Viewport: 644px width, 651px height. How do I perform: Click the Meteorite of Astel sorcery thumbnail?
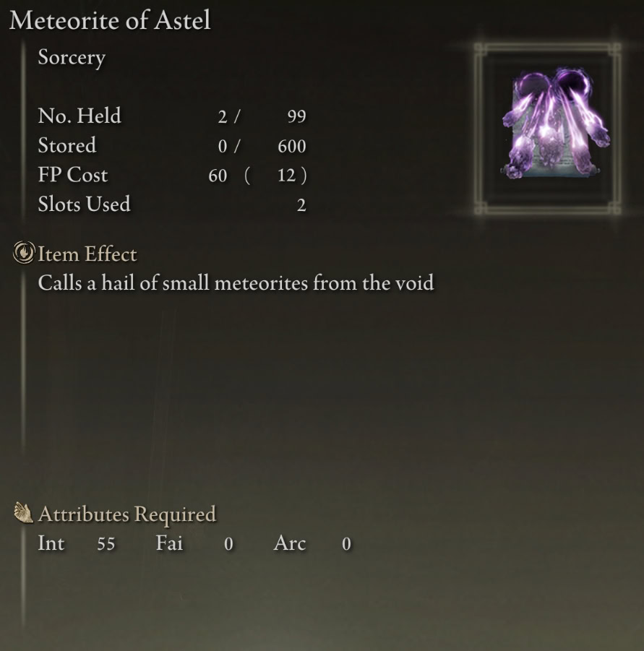pos(547,129)
